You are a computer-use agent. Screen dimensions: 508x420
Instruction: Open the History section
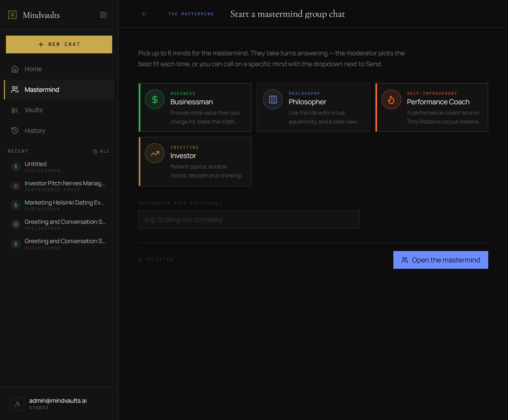[59, 130]
